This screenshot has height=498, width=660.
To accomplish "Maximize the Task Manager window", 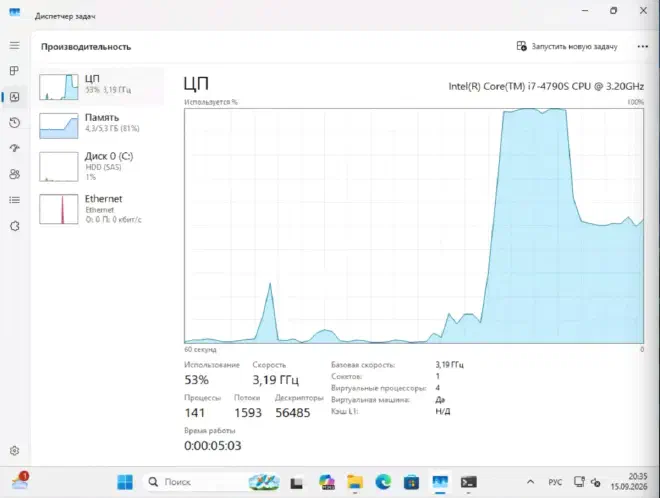I will pos(614,11).
